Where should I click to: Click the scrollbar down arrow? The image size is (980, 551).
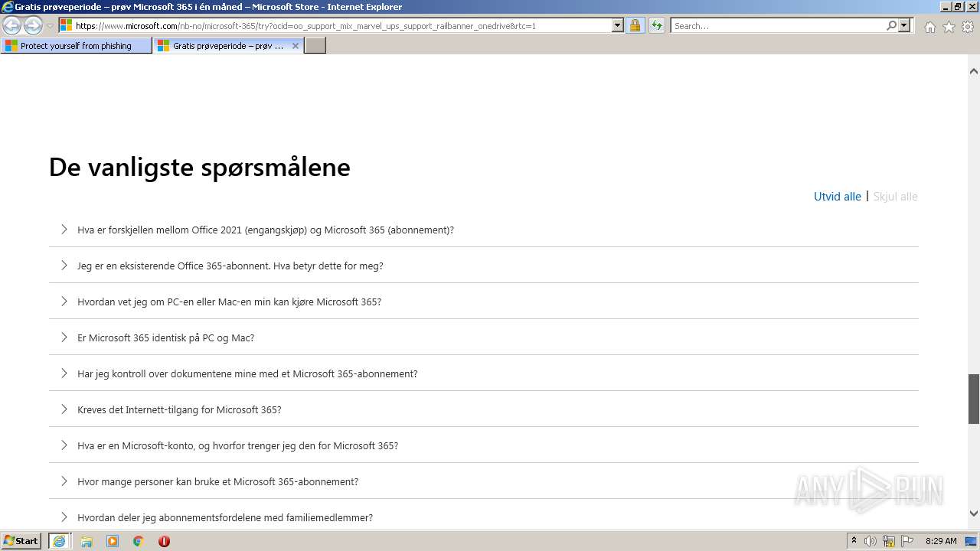974,514
